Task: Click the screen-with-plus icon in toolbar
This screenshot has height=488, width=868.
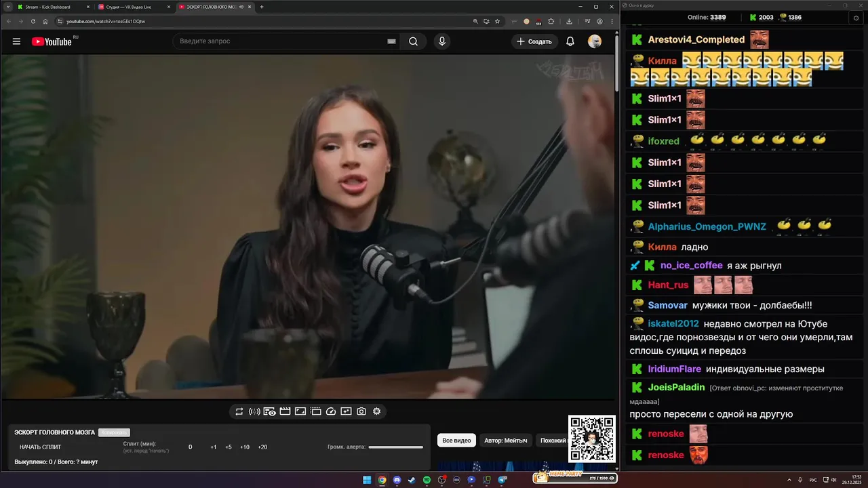Action: point(346,411)
